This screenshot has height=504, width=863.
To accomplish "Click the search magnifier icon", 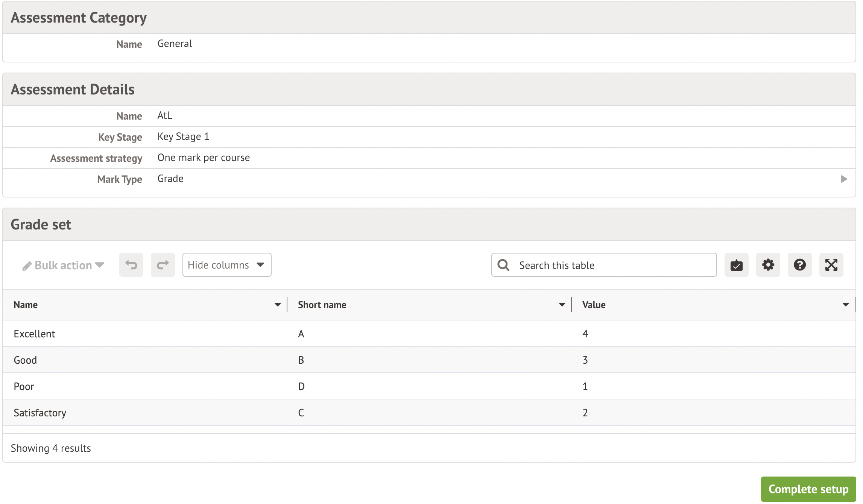I will [x=503, y=265].
